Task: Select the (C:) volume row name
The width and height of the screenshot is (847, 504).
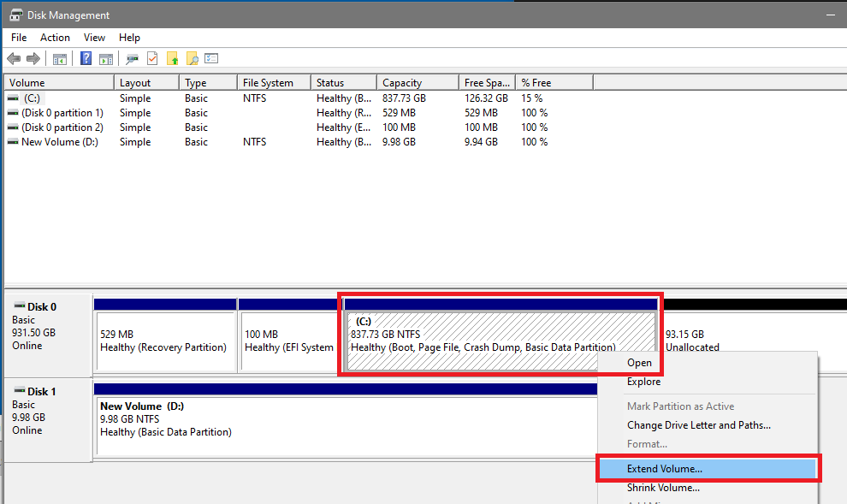Action: pyautogui.click(x=32, y=98)
